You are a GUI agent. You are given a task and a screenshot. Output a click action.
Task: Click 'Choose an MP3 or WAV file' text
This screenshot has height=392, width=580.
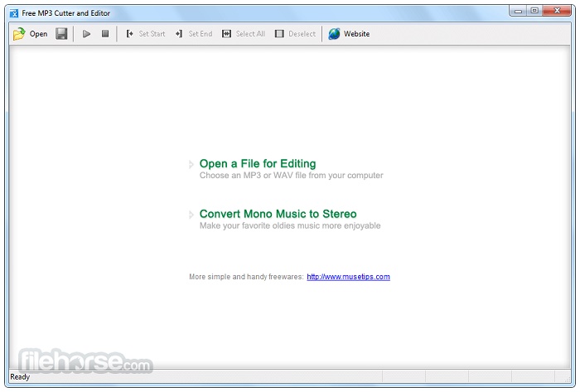click(291, 176)
